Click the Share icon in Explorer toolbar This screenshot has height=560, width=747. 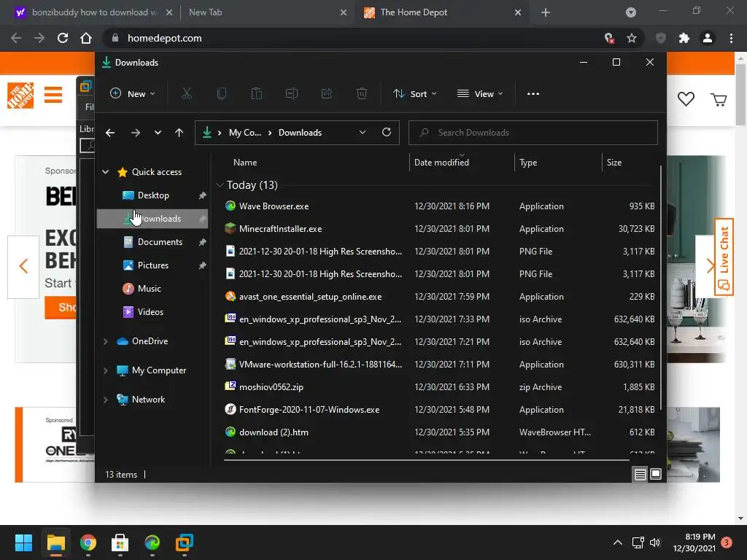point(327,94)
